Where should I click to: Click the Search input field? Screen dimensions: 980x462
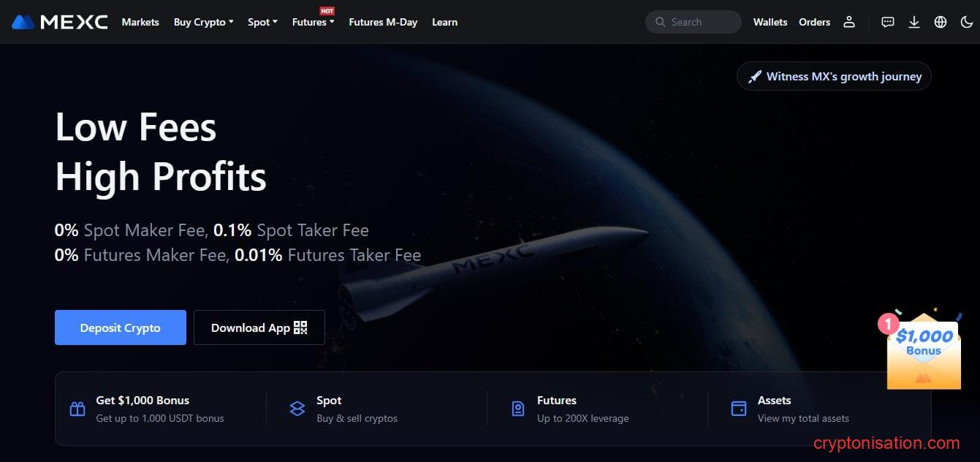(x=693, y=22)
